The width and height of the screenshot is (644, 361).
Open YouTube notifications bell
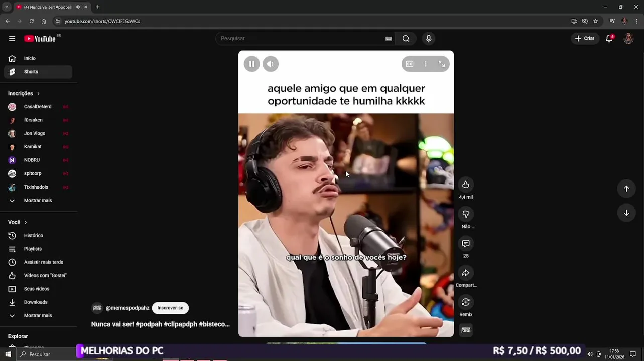[x=609, y=39]
